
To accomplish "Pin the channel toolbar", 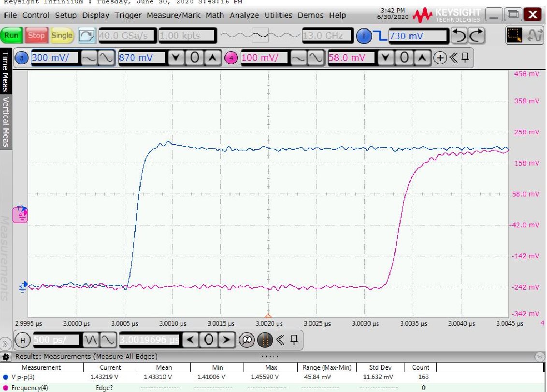I will (x=465, y=57).
